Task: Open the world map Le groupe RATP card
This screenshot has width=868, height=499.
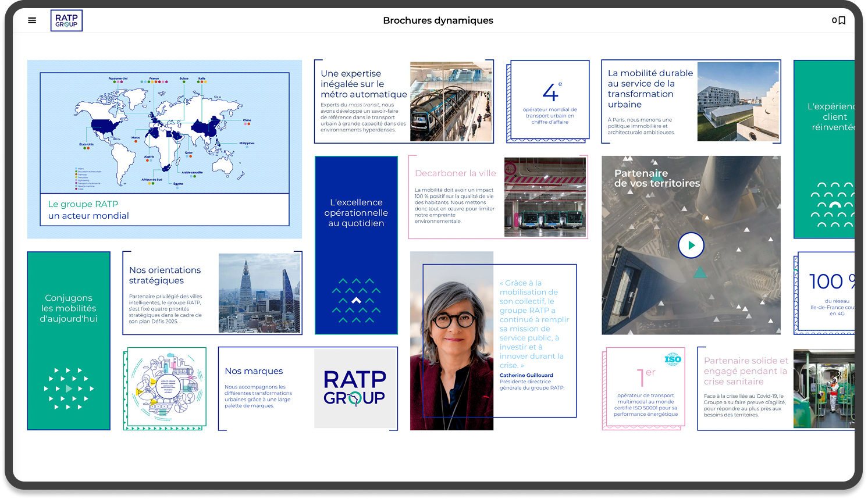Action: pyautogui.click(x=164, y=149)
